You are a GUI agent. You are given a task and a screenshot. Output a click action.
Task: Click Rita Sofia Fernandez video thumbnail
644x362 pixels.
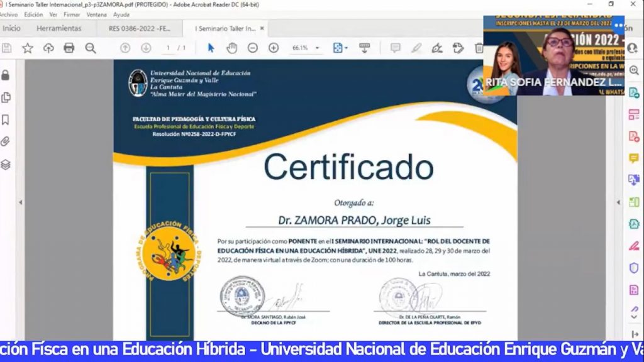tap(553, 55)
